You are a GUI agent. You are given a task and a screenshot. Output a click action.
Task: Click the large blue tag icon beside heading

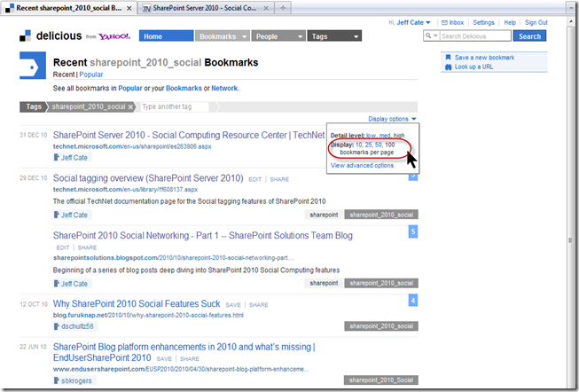click(33, 66)
